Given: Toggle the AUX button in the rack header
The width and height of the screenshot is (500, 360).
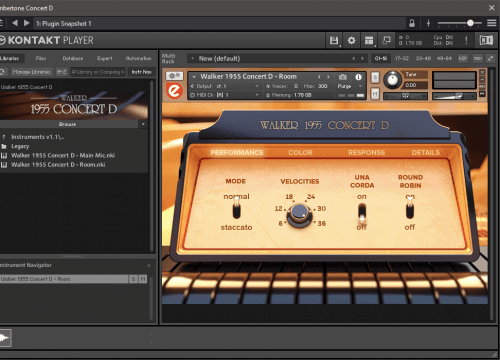Looking at the screenshot, I should [478, 58].
